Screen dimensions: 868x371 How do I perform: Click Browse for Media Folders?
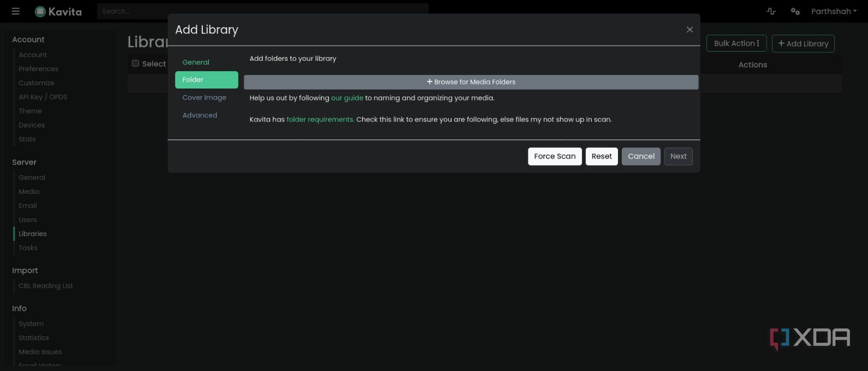[471, 82]
